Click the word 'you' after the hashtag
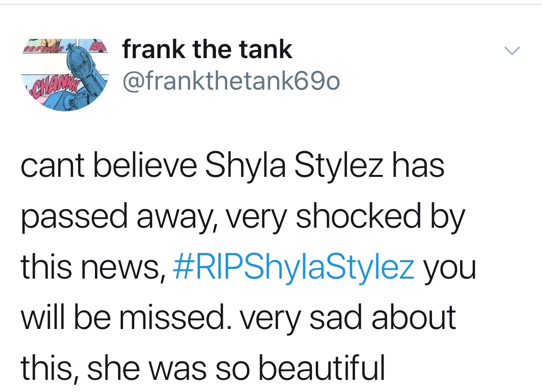This screenshot has width=542, height=392. tap(450, 267)
